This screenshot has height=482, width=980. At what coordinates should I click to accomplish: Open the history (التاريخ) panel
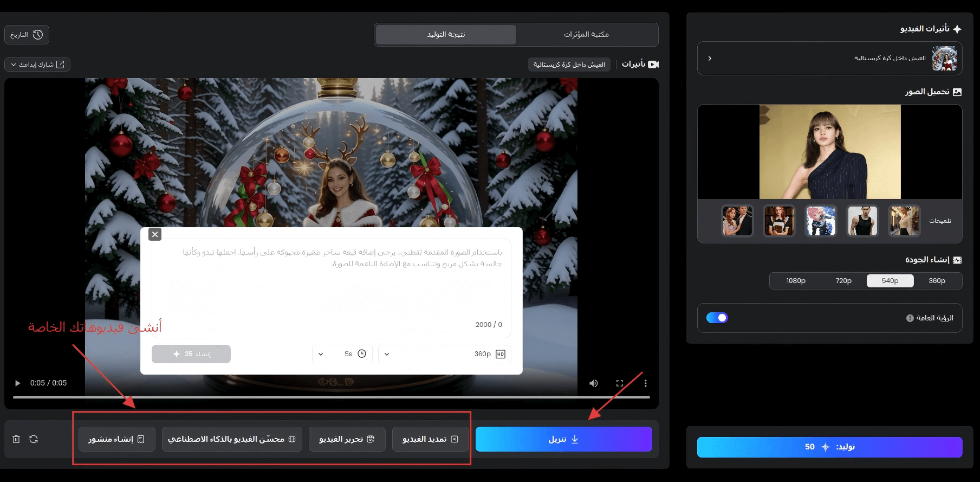[x=27, y=35]
